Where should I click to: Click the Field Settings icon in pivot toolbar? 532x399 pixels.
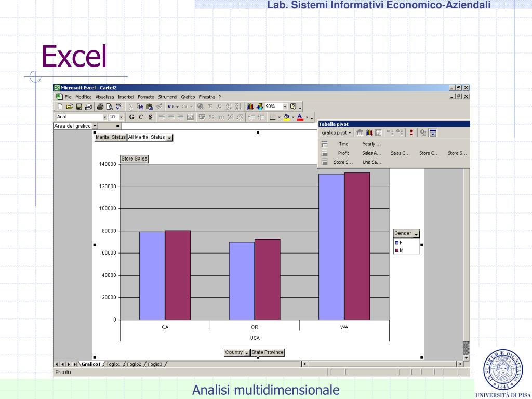pyautogui.click(x=423, y=132)
